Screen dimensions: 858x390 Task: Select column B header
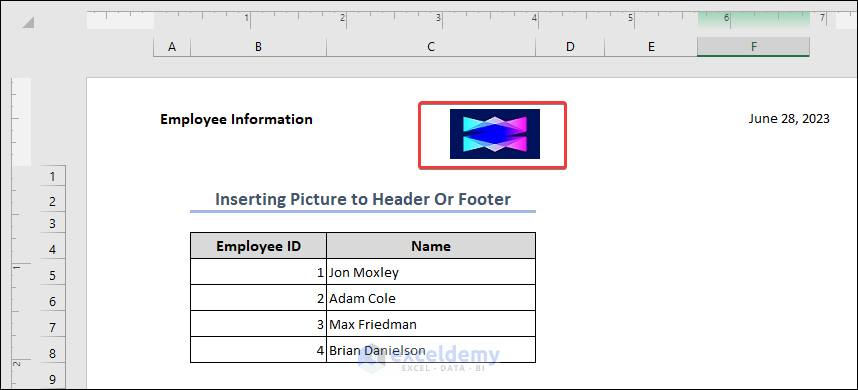click(x=258, y=47)
